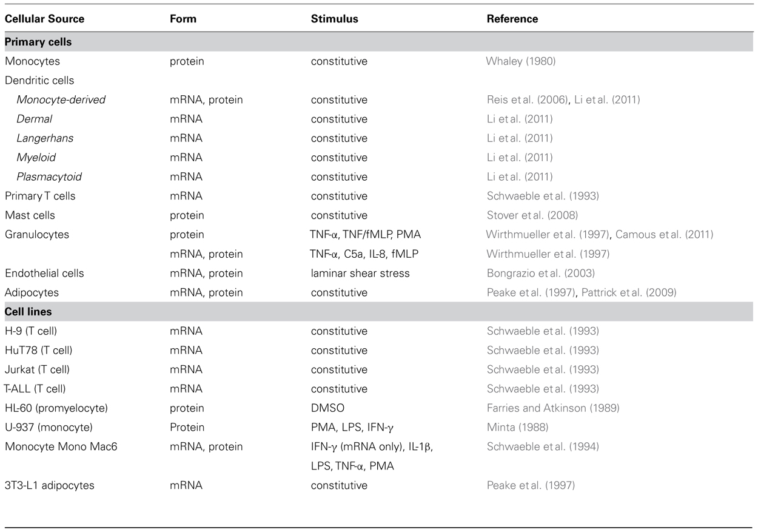Image resolution: width=758 pixels, height=532 pixels.
Task: Open Wirthmueller et al. (1997) in C5a, IL-8 row
Action: (x=548, y=254)
